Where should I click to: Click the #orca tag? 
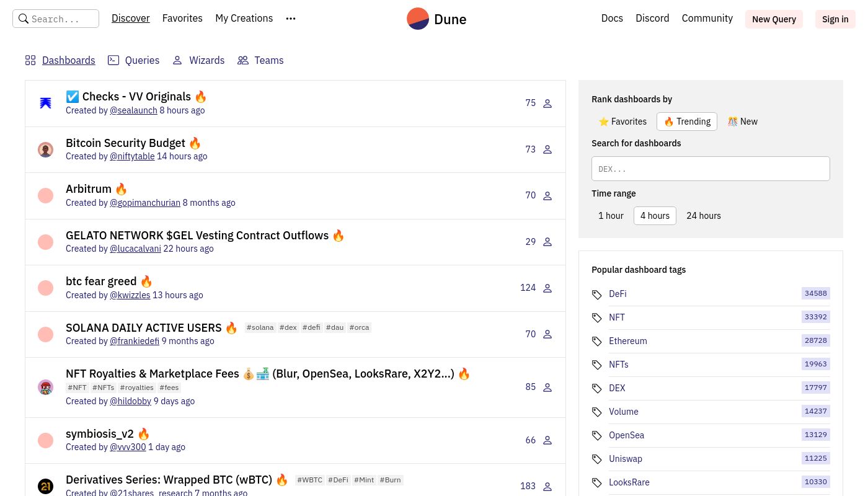359,327
